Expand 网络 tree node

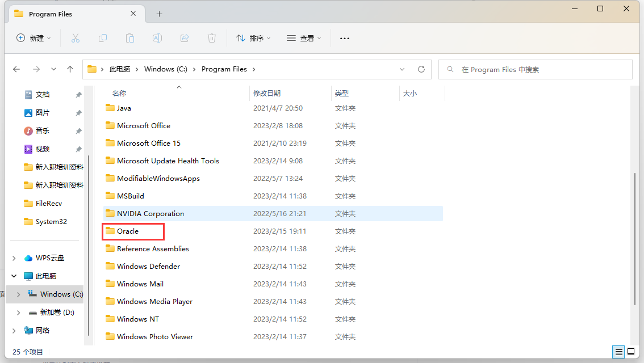14,331
